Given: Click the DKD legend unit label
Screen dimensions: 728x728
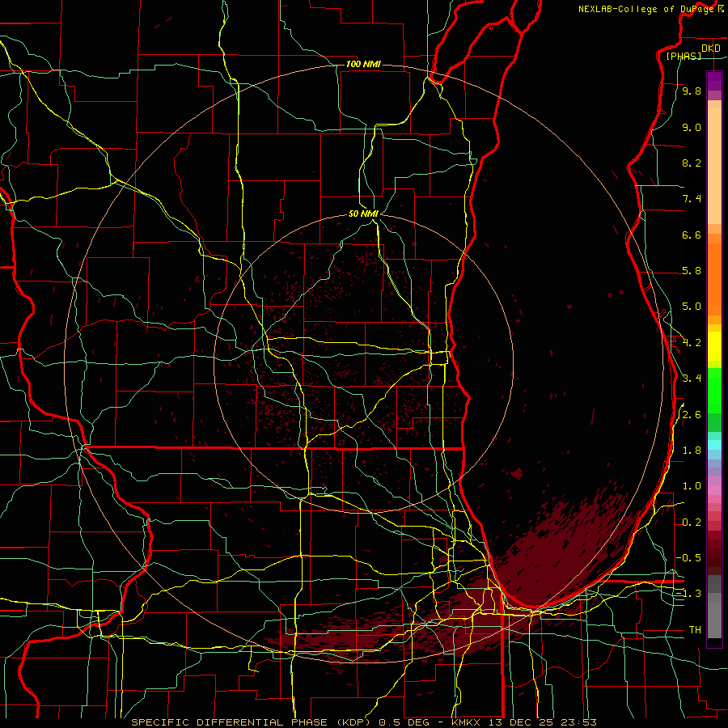Looking at the screenshot, I should [x=711, y=49].
